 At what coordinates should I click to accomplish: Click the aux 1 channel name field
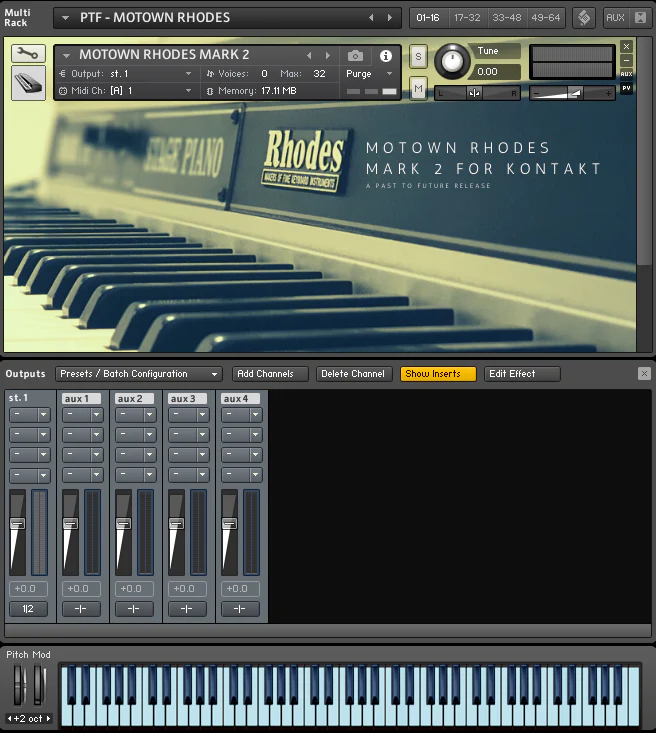(x=82, y=398)
